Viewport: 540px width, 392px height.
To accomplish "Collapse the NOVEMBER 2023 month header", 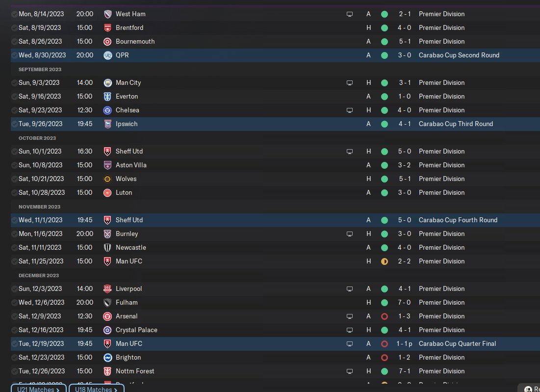I will click(x=39, y=207).
